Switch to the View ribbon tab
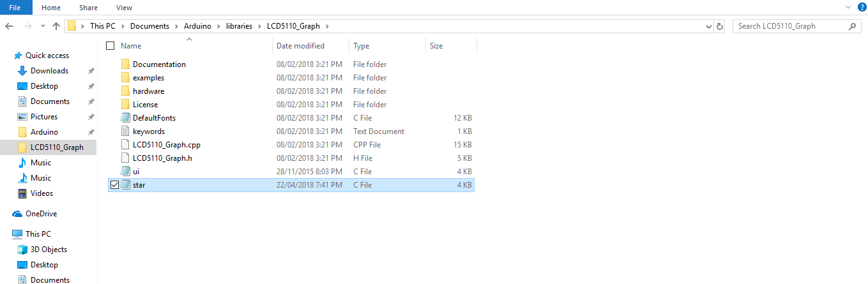This screenshot has width=868, height=284. click(x=125, y=8)
